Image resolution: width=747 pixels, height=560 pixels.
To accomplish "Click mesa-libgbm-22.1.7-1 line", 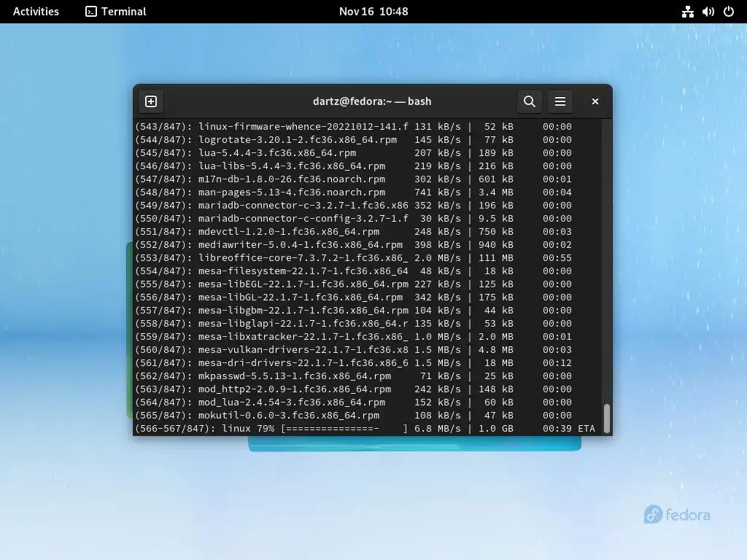I will [x=353, y=311].
